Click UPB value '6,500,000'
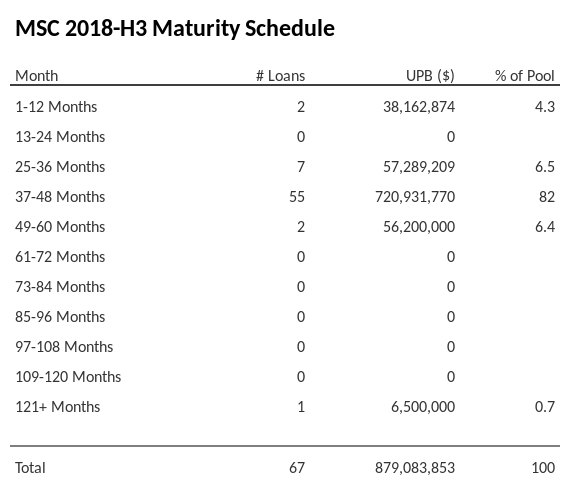This screenshot has height=487, width=570. click(423, 407)
